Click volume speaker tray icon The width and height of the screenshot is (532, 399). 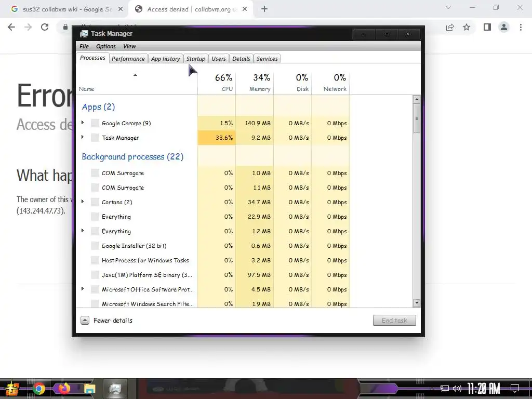tap(457, 389)
